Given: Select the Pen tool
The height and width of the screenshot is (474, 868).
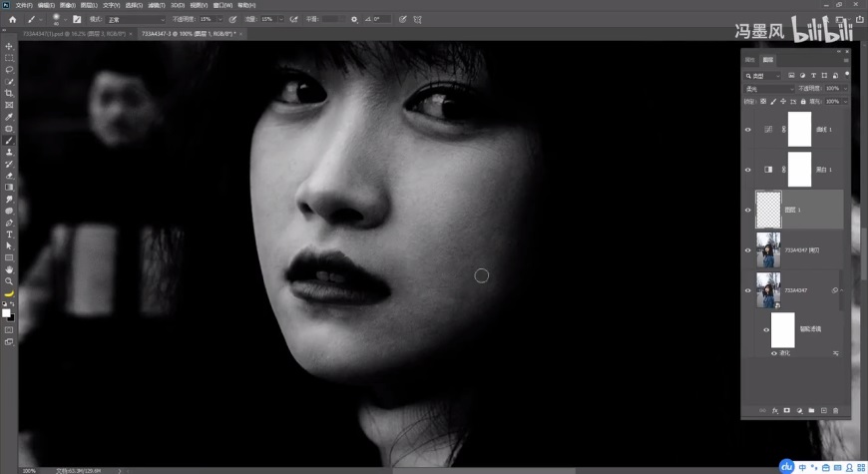Looking at the screenshot, I should point(9,223).
